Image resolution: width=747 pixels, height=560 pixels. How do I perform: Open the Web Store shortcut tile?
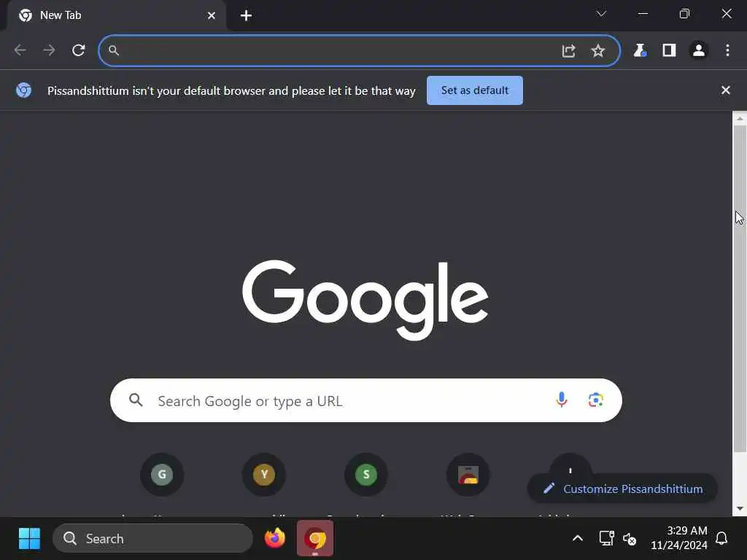468,474
